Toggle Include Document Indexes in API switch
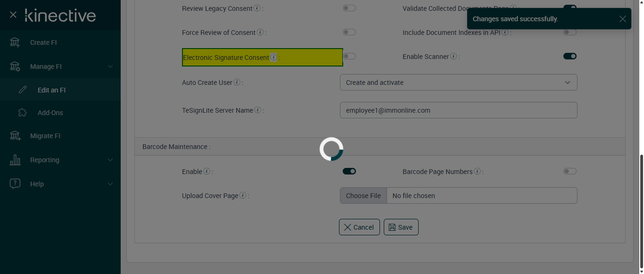This screenshot has width=644, height=274. pyautogui.click(x=570, y=32)
